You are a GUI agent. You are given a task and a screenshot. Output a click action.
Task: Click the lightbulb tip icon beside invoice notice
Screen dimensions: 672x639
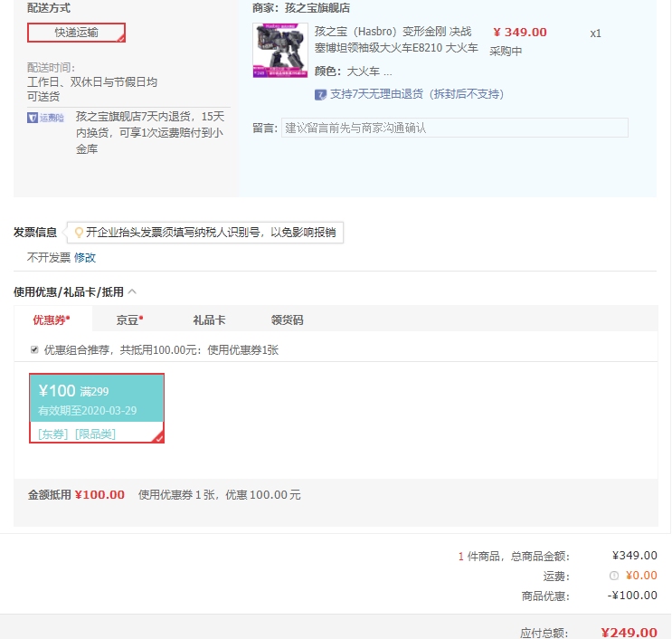[x=79, y=233]
